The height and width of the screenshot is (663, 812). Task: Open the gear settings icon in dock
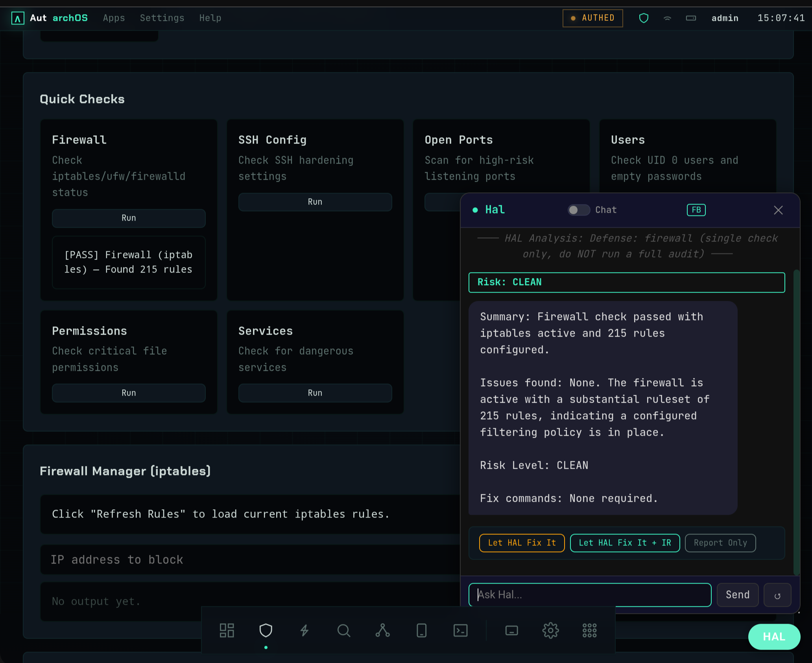[x=550, y=630]
